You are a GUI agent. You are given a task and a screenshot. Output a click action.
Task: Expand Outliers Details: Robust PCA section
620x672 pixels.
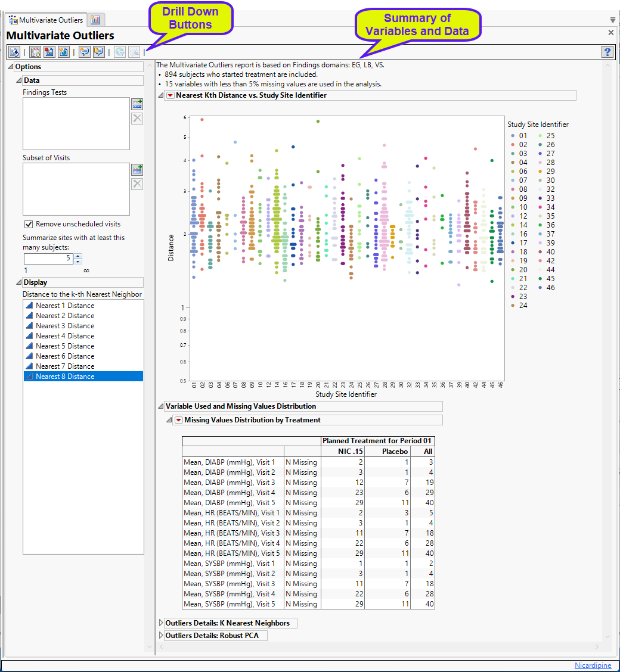coord(161,636)
